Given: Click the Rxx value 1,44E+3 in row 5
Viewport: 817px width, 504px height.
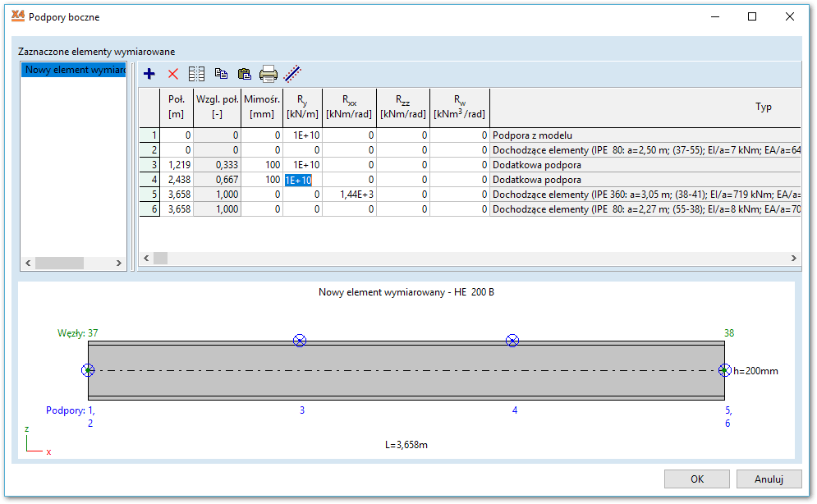Looking at the screenshot, I should 349,195.
